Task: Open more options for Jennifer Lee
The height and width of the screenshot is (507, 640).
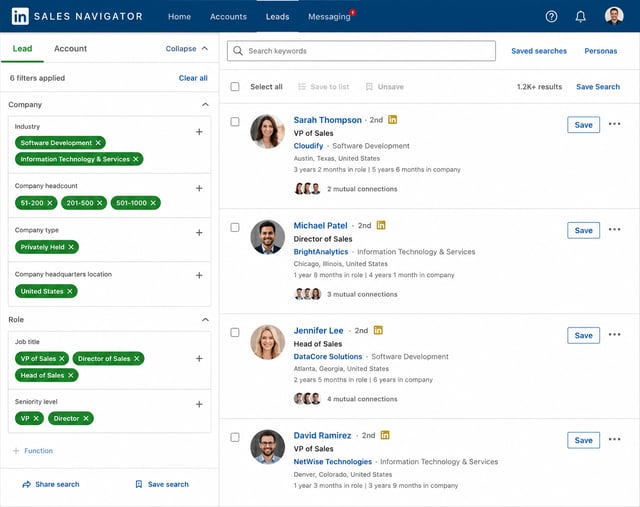Action: point(614,334)
